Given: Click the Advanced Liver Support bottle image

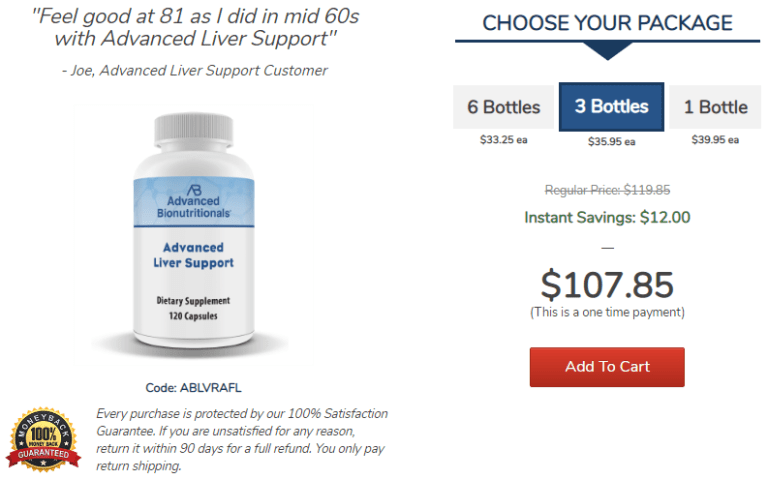Looking at the screenshot, I should [193, 230].
